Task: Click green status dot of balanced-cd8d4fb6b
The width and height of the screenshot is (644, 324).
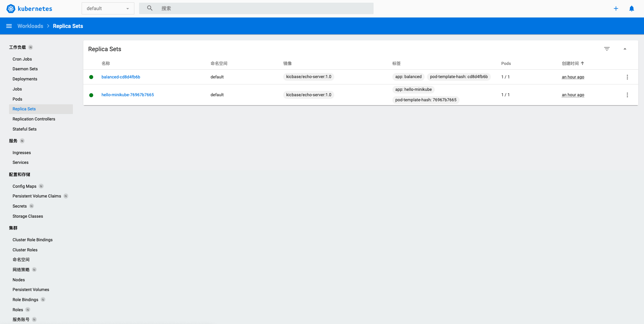Action: (x=91, y=77)
